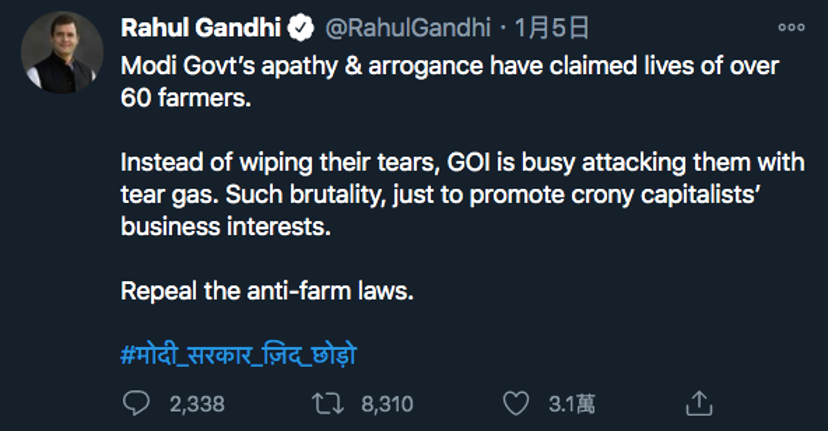Click the "Modi Govt's apathy" opening line
This screenshot has width=828, height=431.
pyautogui.click(x=449, y=67)
